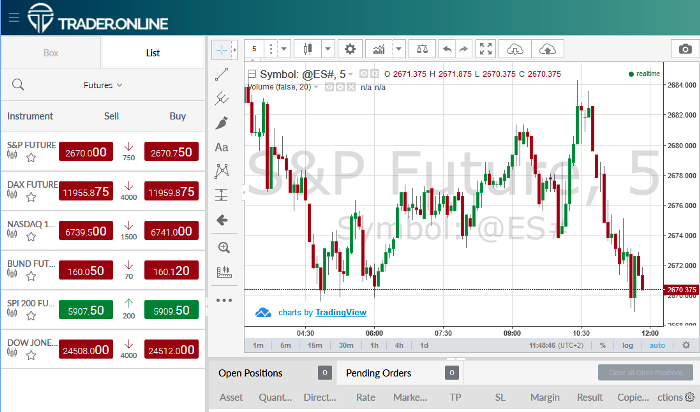Expand the Futures category dropdown
Image resolution: width=700 pixels, height=412 pixels.
click(x=103, y=85)
